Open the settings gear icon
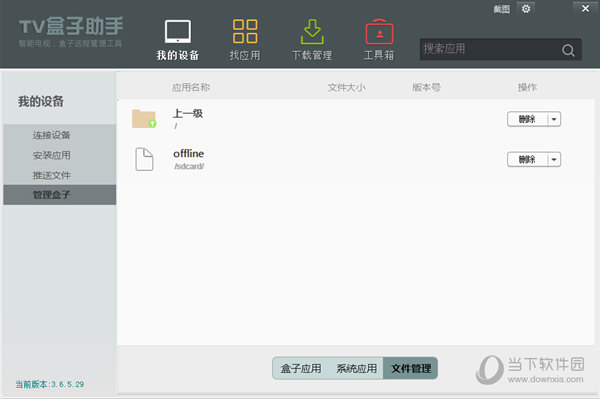The image size is (600, 399). coord(526,8)
